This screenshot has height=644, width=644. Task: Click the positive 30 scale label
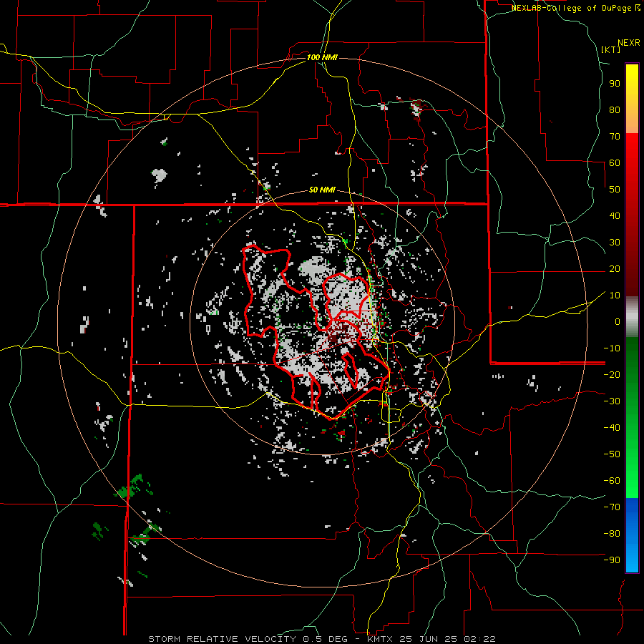pyautogui.click(x=615, y=243)
